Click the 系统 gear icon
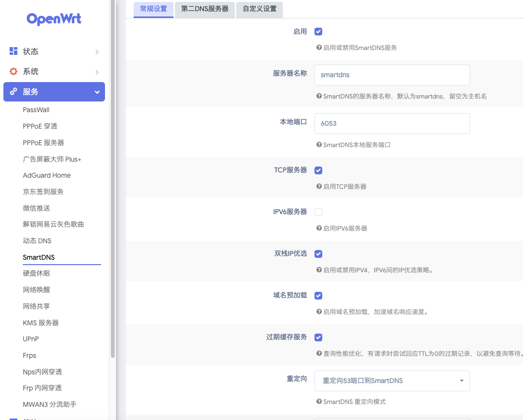 pos(13,71)
